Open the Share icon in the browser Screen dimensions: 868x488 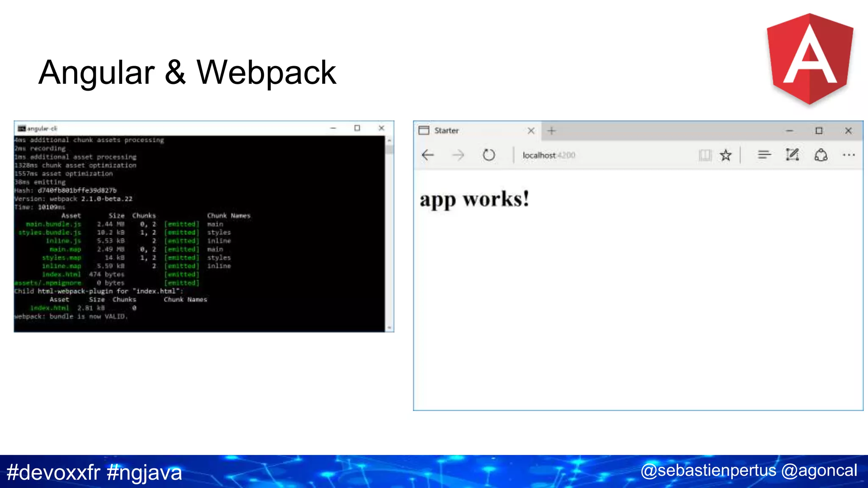coord(821,155)
